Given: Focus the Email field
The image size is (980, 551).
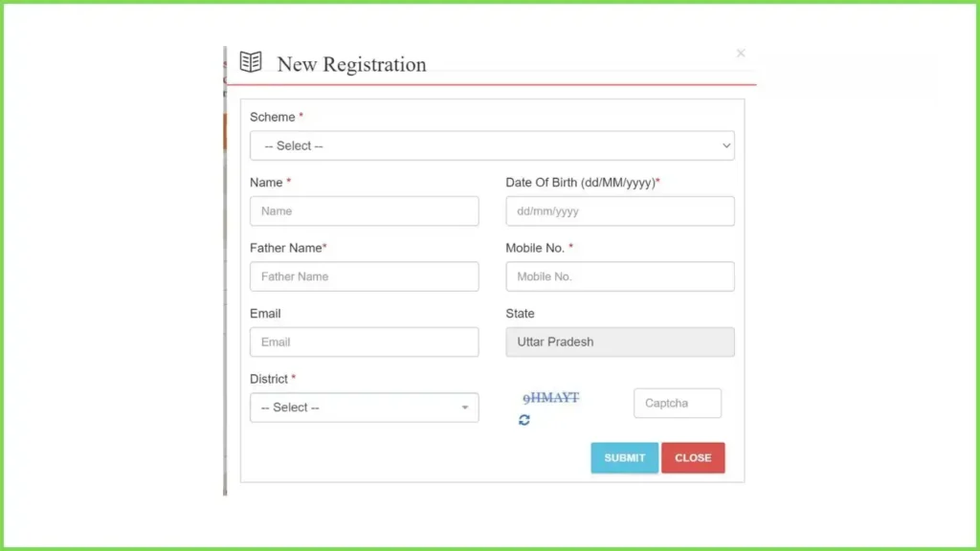Looking at the screenshot, I should 365,342.
